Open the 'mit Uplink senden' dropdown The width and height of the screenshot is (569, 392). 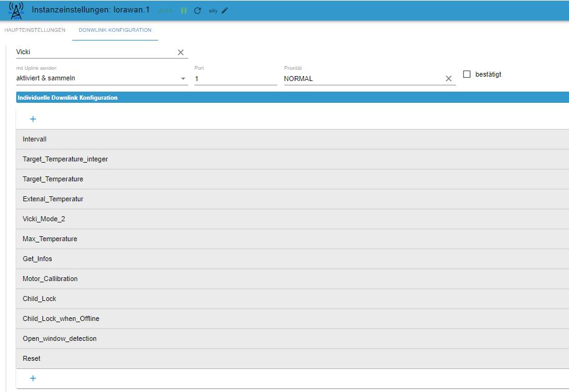102,78
